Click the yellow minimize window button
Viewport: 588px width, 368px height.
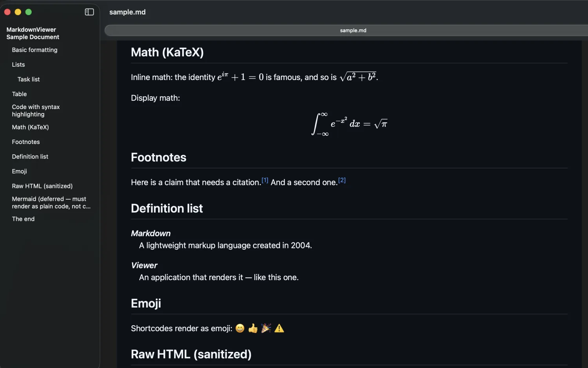point(18,12)
